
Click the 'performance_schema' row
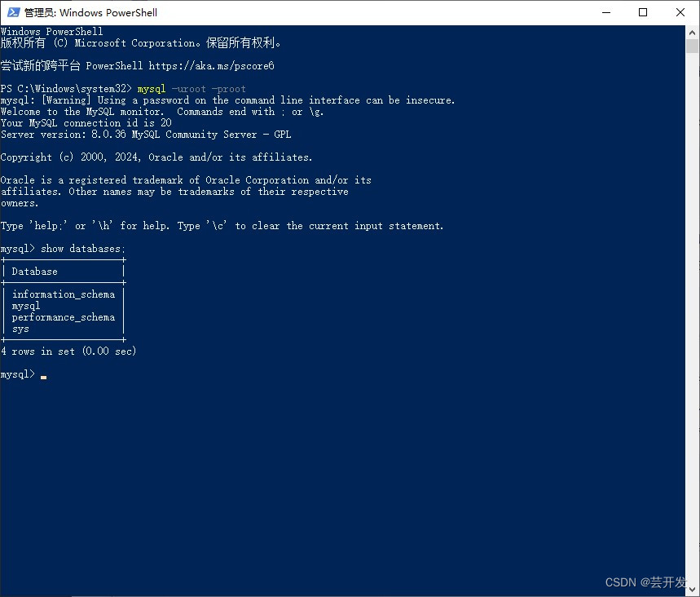(64, 316)
